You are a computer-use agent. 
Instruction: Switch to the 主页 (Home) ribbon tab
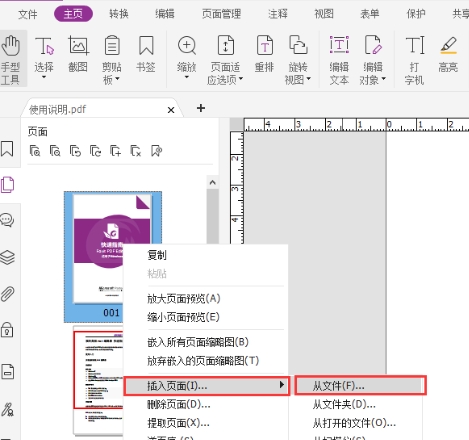point(73,14)
